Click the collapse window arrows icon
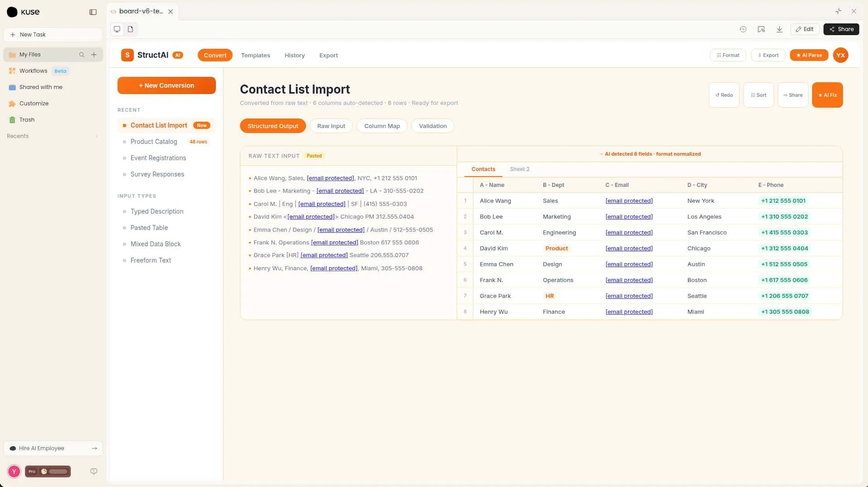 tap(838, 11)
